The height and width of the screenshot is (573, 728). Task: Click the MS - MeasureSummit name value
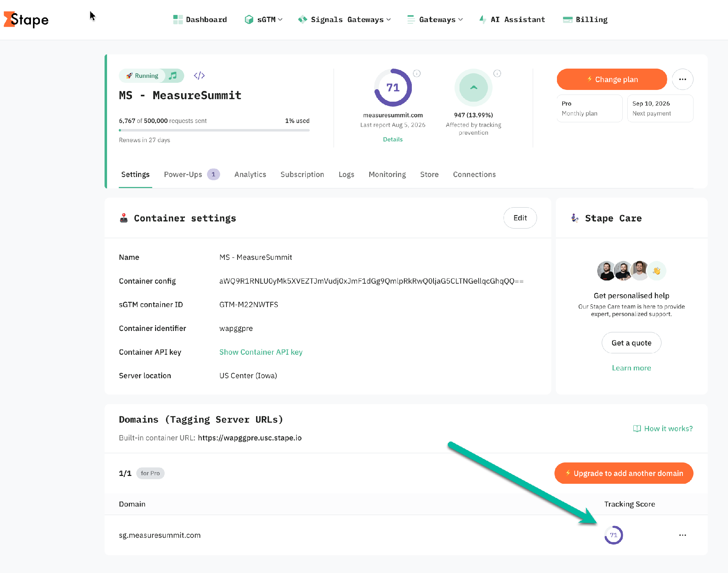point(255,257)
